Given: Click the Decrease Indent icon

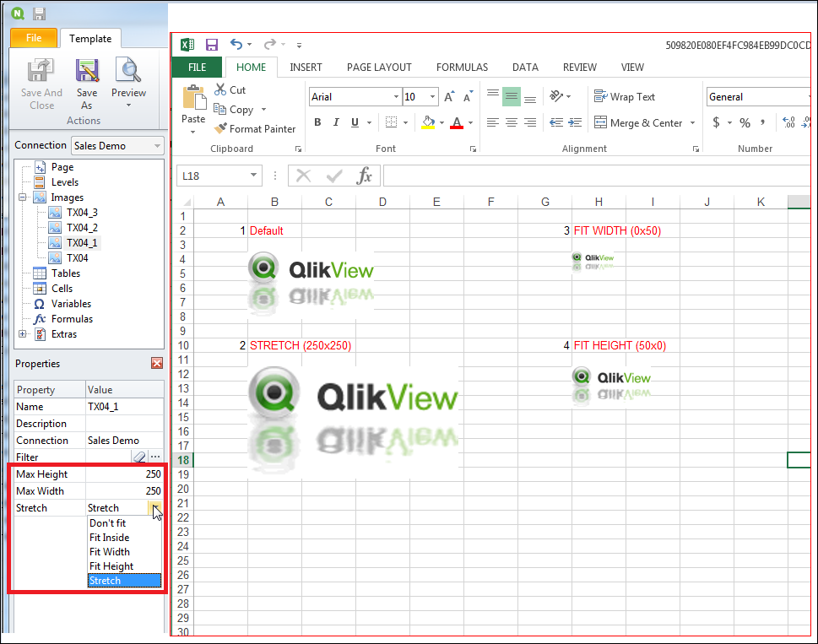Looking at the screenshot, I should click(556, 122).
